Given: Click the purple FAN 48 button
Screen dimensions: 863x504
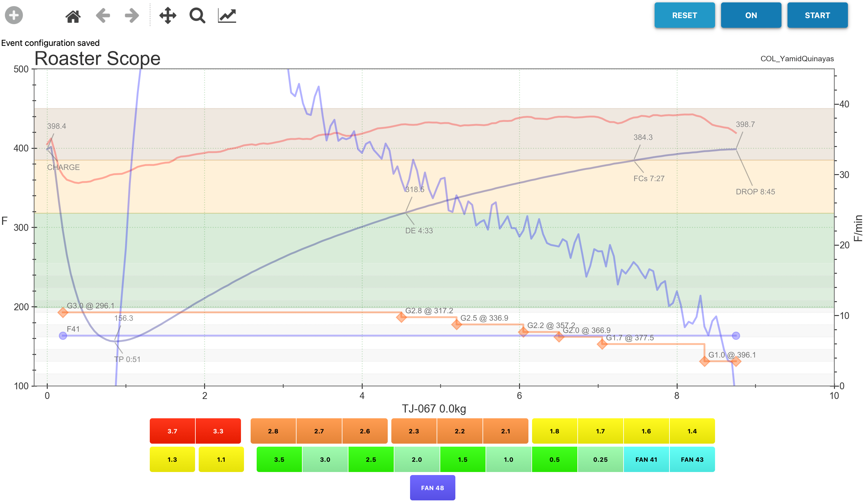Looking at the screenshot, I should tap(432, 488).
